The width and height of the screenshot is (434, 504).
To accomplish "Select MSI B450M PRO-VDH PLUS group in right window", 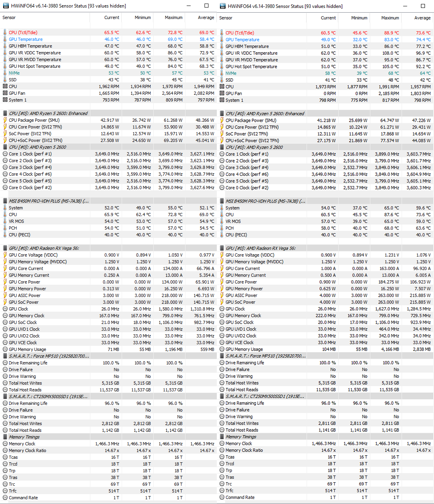I will (325, 201).
